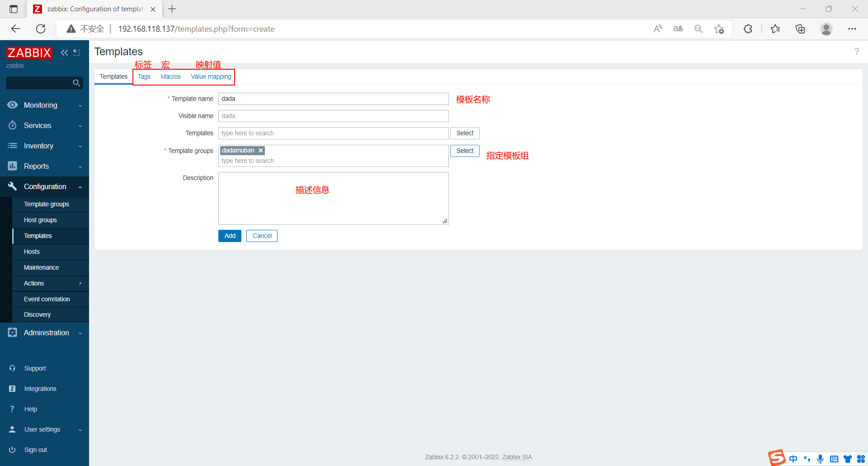Click the Sign out power icon
Screen dimensions: 868x466
click(x=12, y=450)
